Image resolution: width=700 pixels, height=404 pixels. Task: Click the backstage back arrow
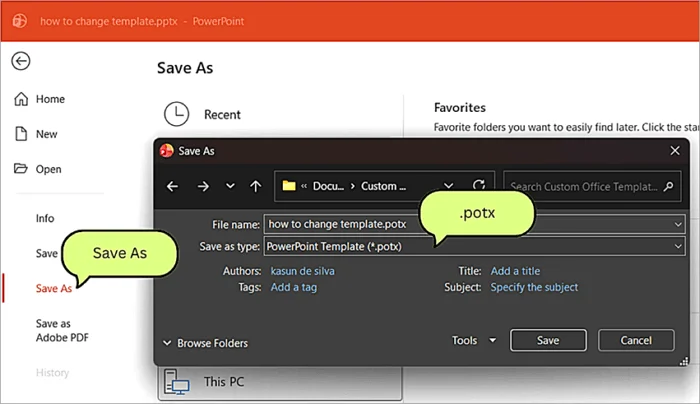(21, 61)
